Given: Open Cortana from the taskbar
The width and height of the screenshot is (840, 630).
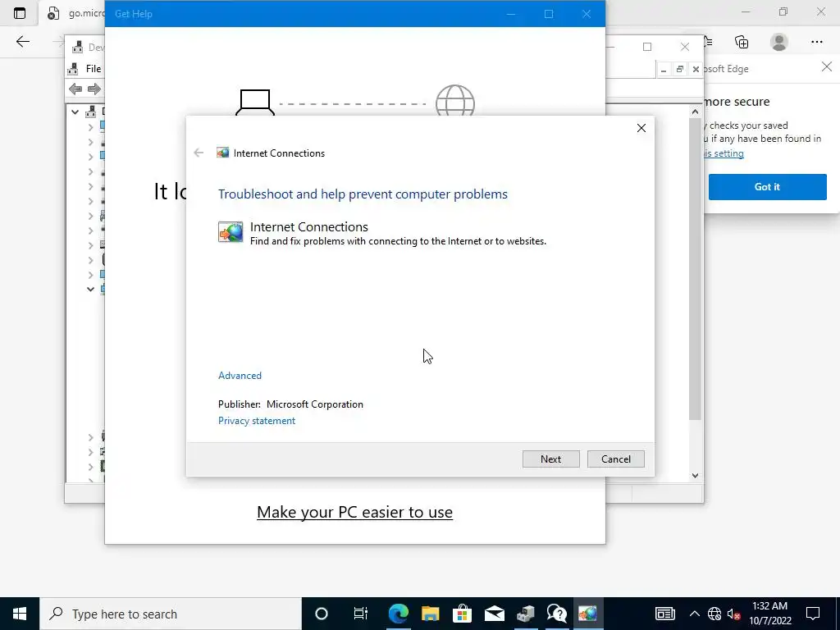Looking at the screenshot, I should pyautogui.click(x=322, y=614).
